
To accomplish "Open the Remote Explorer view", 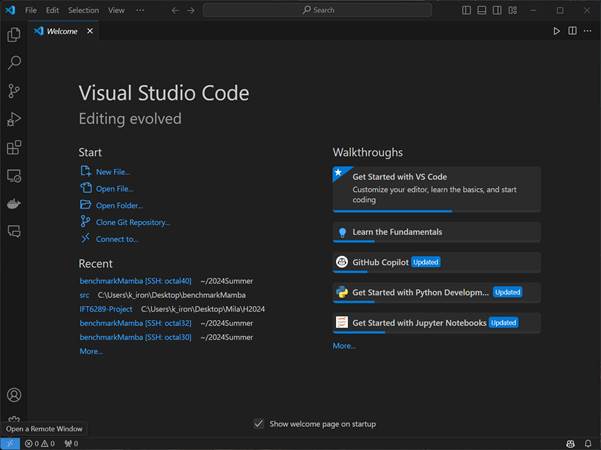I will tap(14, 176).
